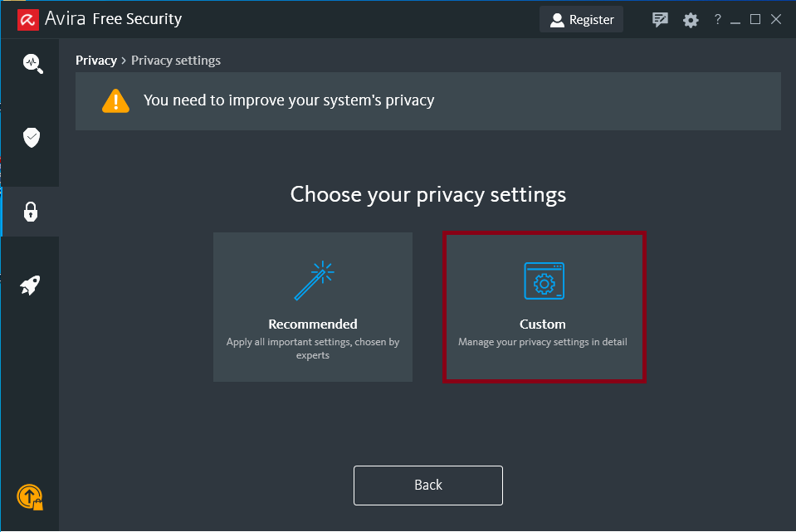The height and width of the screenshot is (532, 796).
Task: Choose the Custom privacy settings card
Action: [x=544, y=307]
